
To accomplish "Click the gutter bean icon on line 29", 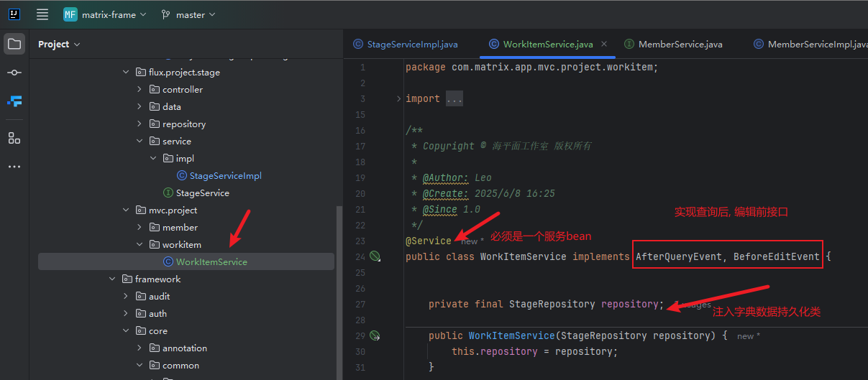I will (375, 335).
